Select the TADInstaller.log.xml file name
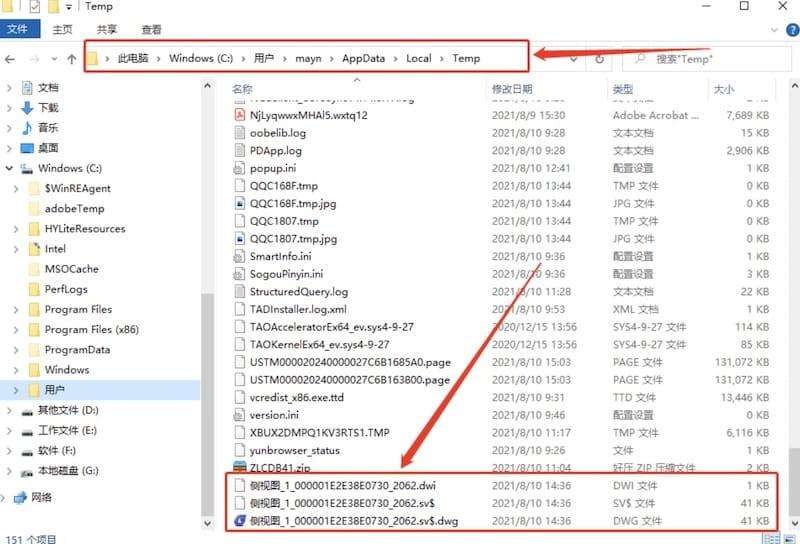Viewport: 800px width, 544px height. point(298,309)
